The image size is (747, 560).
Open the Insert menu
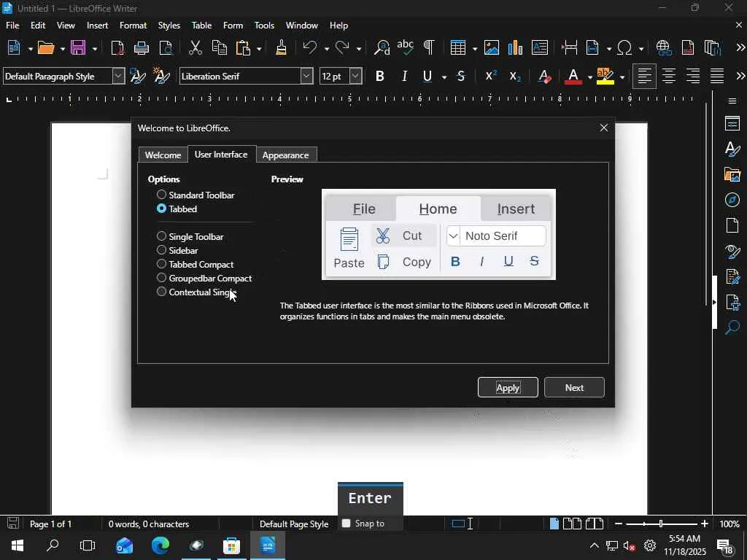click(x=97, y=26)
